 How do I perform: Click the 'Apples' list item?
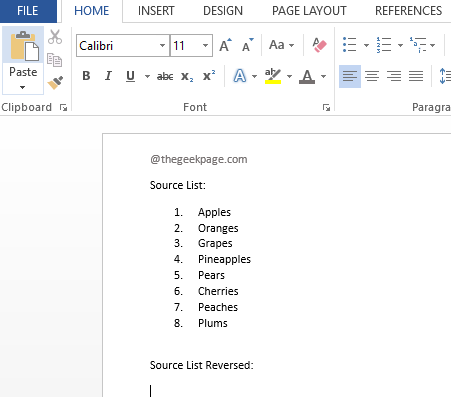pos(214,212)
